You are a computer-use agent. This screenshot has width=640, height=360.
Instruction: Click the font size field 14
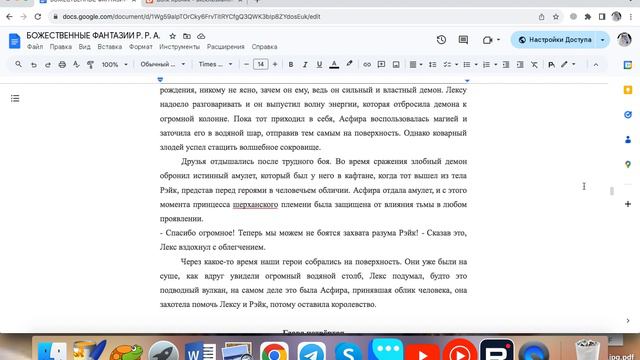pos(260,64)
